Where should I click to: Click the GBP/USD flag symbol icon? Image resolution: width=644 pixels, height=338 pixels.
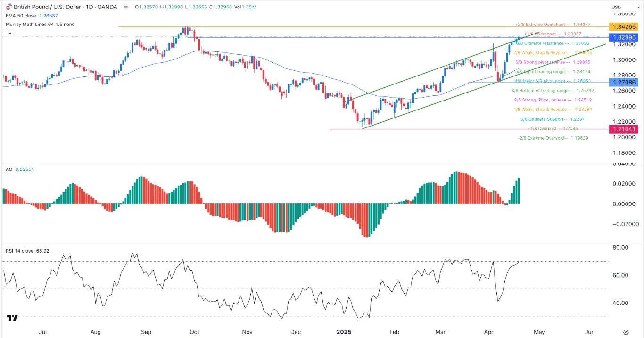[7, 7]
